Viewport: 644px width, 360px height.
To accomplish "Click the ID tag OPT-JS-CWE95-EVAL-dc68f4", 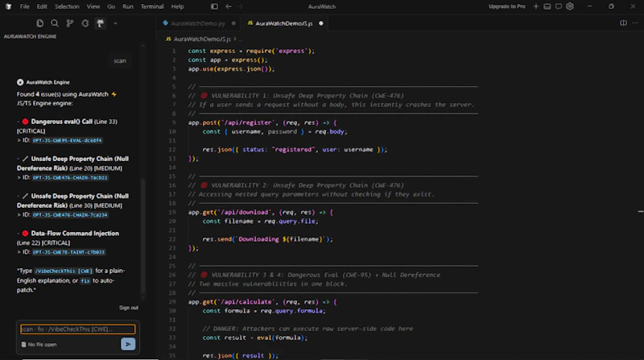I will 68,141.
